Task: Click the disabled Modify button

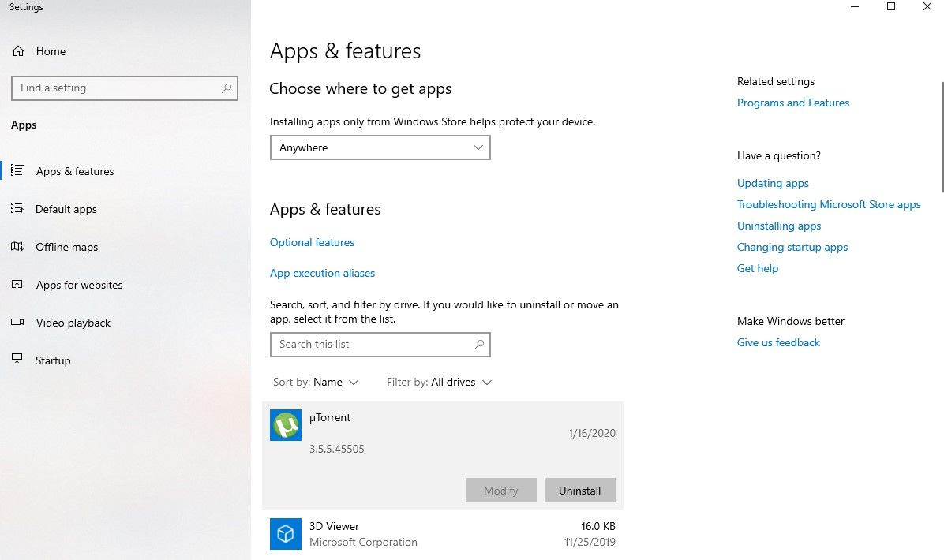Action: (x=501, y=491)
